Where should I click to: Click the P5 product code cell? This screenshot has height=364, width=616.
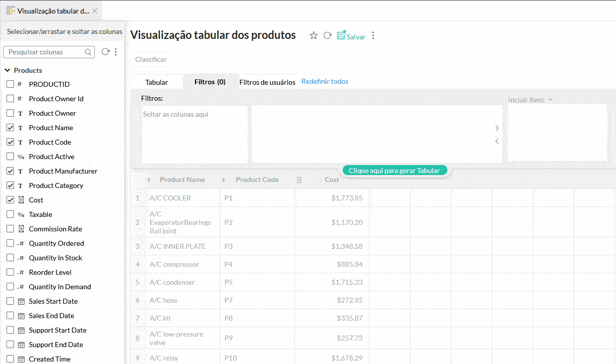tap(257, 282)
